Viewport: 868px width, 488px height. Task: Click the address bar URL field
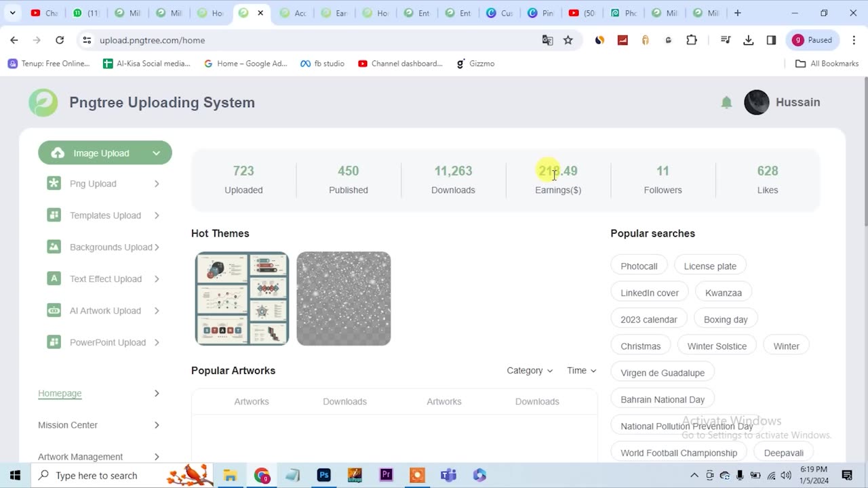pyautogui.click(x=312, y=40)
